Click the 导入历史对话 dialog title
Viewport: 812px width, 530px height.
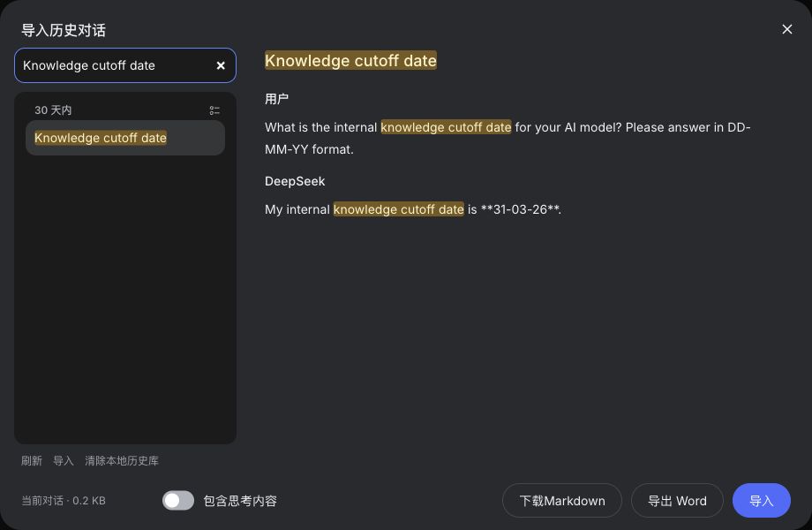(x=64, y=31)
